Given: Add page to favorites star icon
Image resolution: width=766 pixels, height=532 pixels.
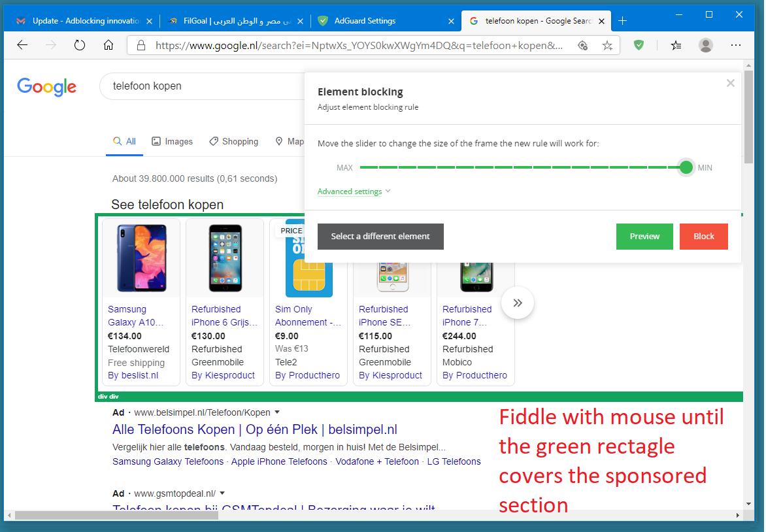Looking at the screenshot, I should [607, 46].
